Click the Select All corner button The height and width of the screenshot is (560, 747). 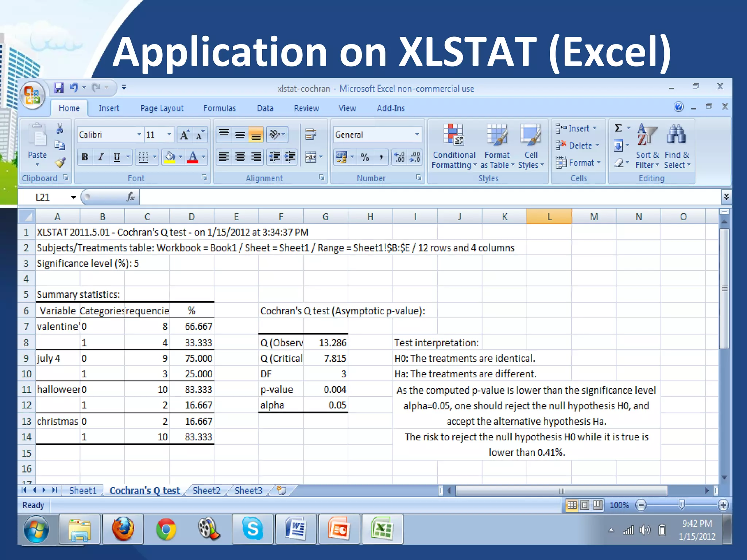pyautogui.click(x=26, y=217)
